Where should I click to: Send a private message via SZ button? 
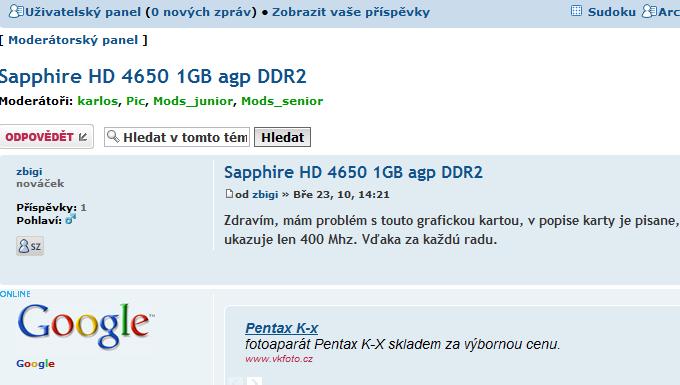(x=30, y=246)
